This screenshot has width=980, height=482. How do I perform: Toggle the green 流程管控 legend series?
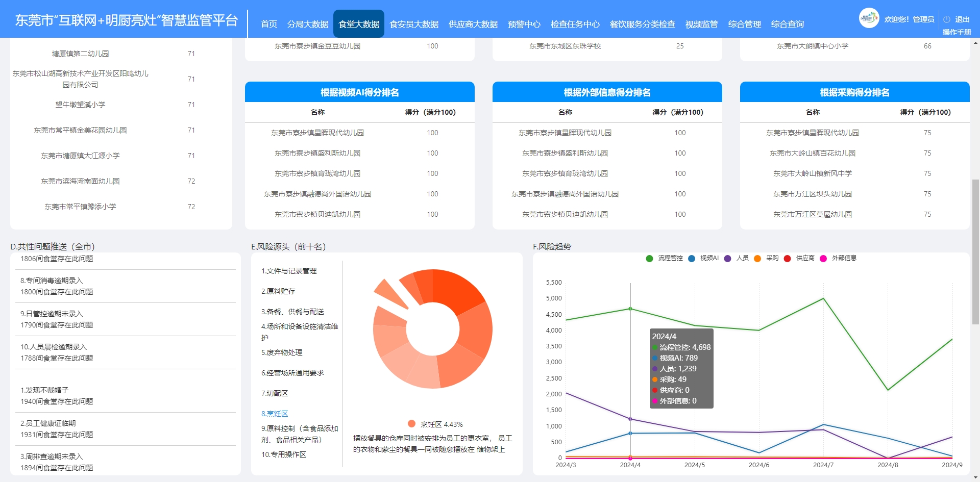tap(664, 258)
